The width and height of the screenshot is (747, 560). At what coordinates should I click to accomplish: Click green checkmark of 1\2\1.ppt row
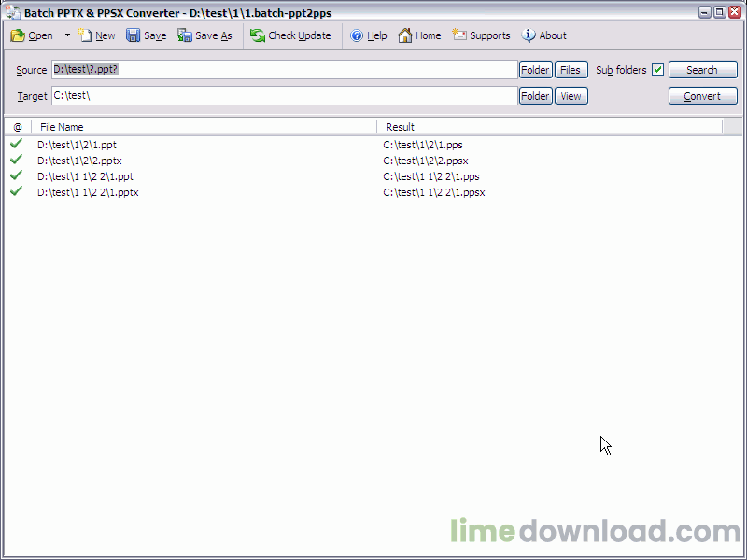tap(16, 144)
